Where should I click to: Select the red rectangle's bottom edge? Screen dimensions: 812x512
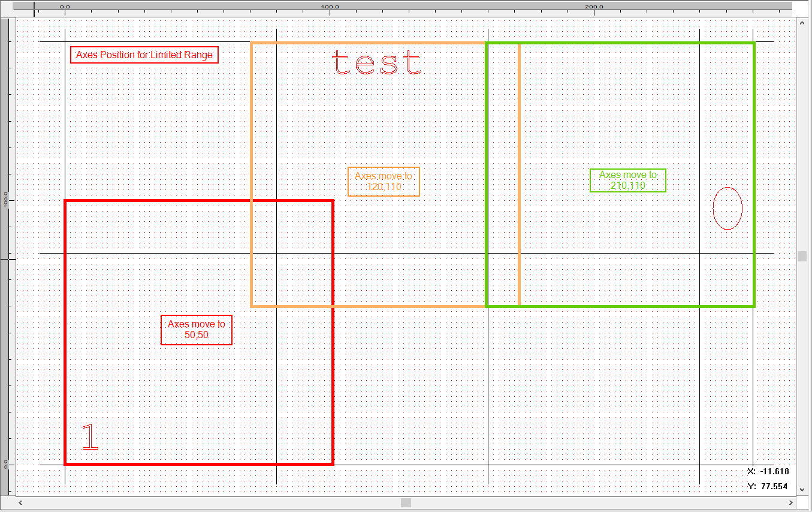[x=198, y=463]
